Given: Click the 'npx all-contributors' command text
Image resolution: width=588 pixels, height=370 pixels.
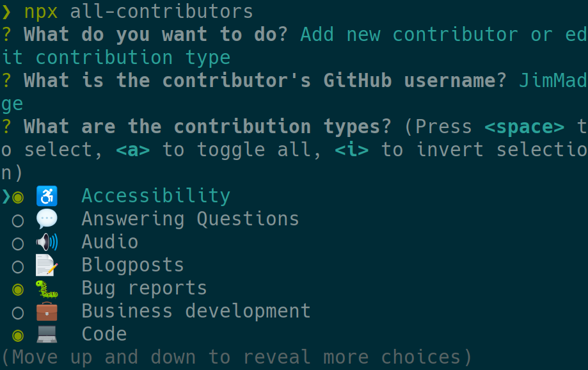Looking at the screenshot, I should [138, 12].
